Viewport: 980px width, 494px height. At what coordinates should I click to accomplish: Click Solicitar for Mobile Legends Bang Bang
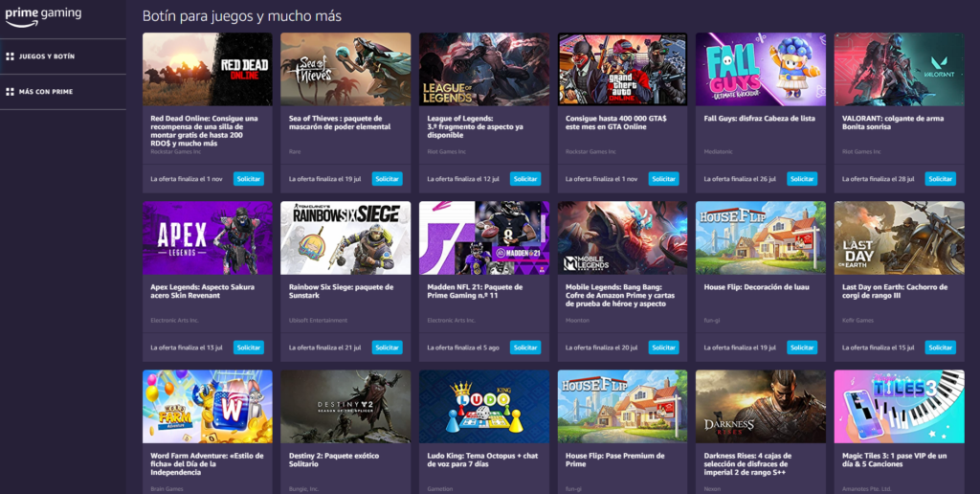(664, 348)
